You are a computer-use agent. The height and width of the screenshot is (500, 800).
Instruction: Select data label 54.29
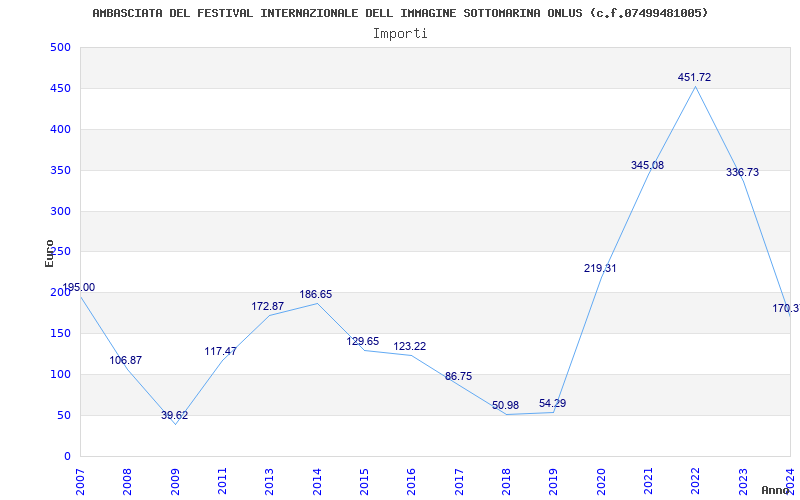[553, 404]
